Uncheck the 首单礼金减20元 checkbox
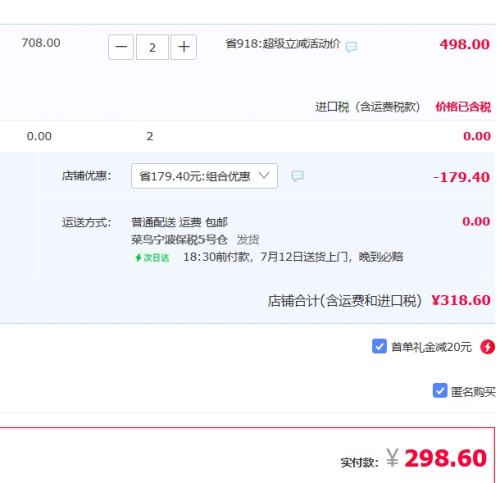Image resolution: width=500 pixels, height=483 pixels. [379, 346]
